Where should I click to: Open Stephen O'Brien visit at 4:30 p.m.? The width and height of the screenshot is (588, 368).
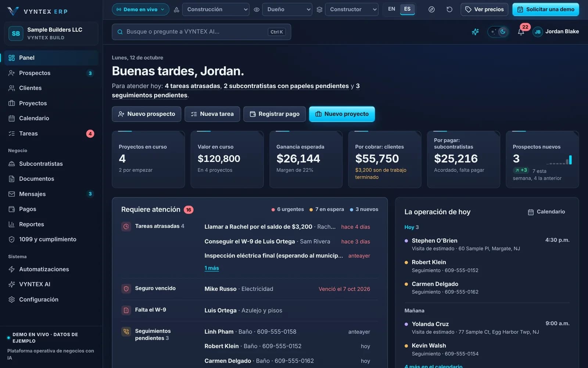pos(487,244)
